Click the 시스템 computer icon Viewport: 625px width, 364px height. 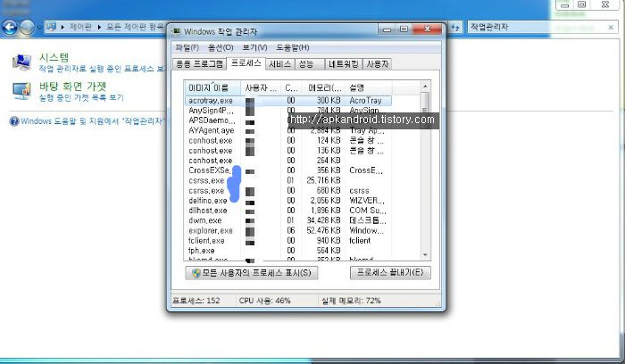[21, 62]
